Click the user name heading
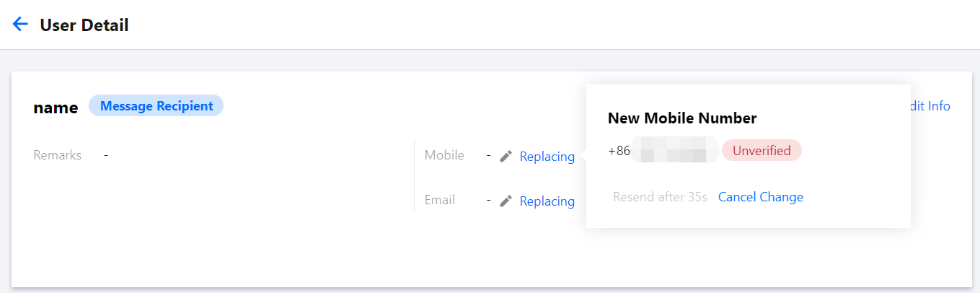 (56, 108)
